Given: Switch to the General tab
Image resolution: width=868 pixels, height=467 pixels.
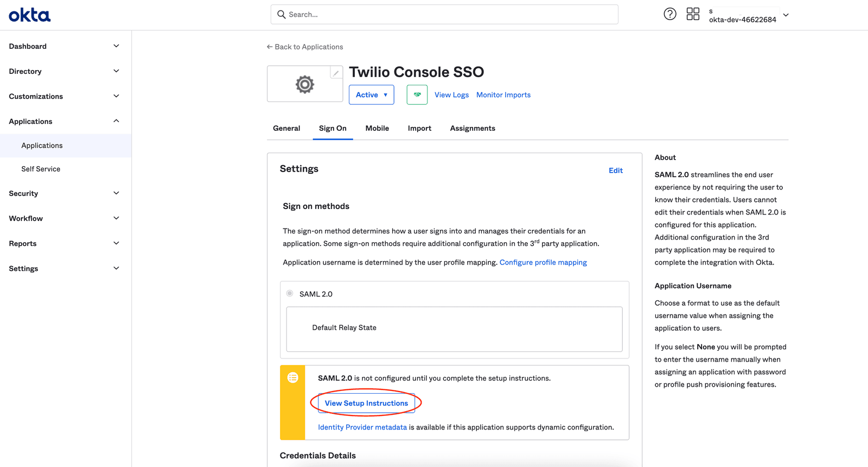Looking at the screenshot, I should point(286,128).
